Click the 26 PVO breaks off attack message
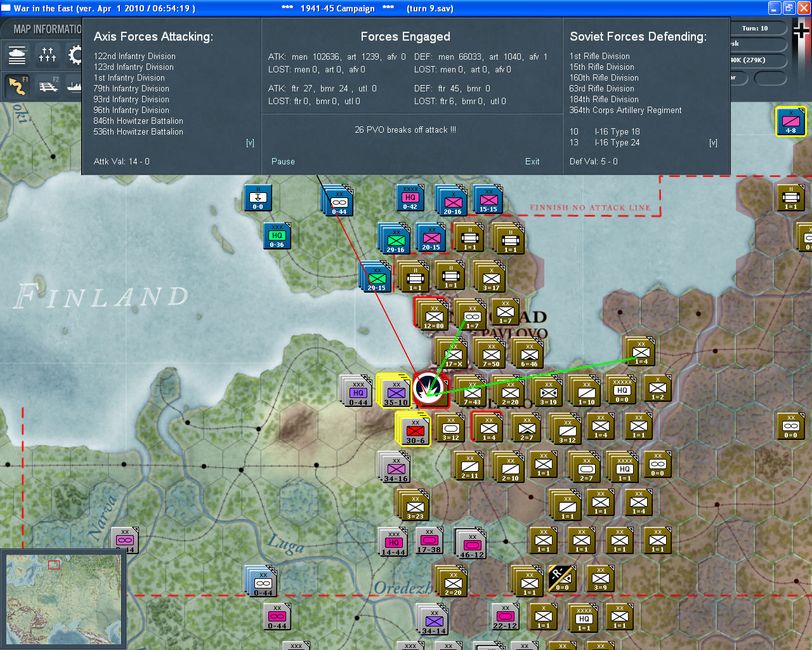 [x=405, y=129]
